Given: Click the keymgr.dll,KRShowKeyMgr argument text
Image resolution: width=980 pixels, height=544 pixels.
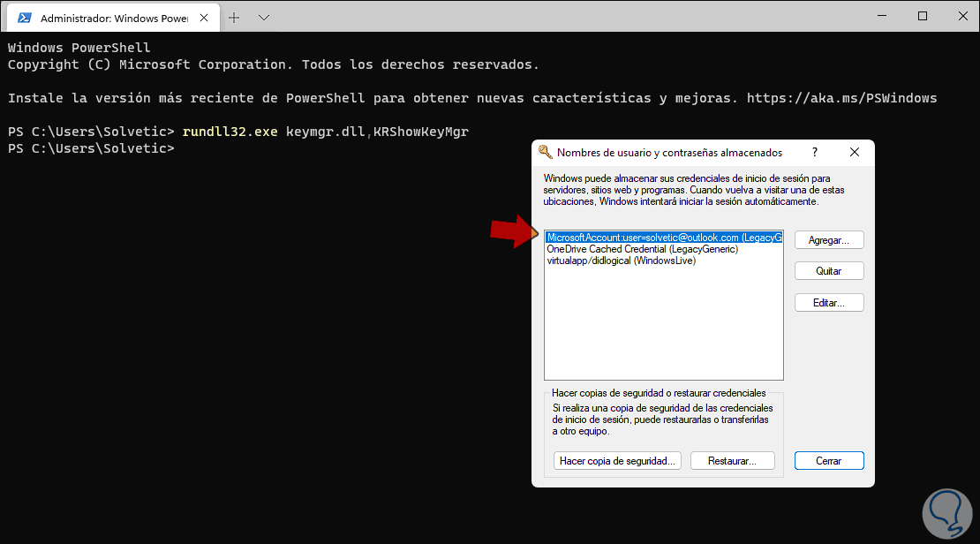Looking at the screenshot, I should [x=378, y=132].
